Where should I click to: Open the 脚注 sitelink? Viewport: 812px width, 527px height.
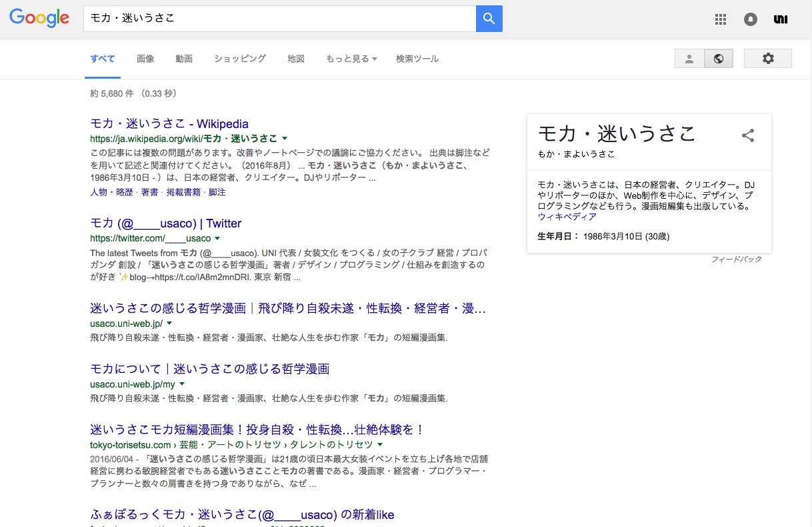[217, 192]
